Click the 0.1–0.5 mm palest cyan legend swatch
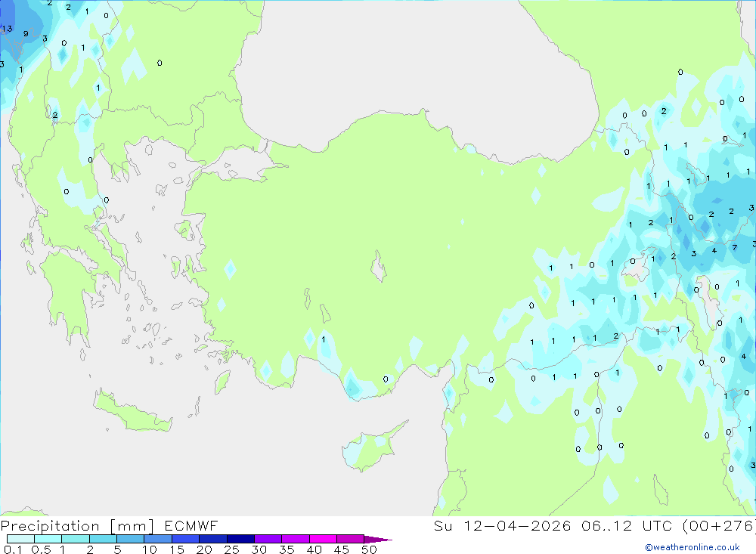Image resolution: width=756 pixels, height=554 pixels. click(20, 539)
